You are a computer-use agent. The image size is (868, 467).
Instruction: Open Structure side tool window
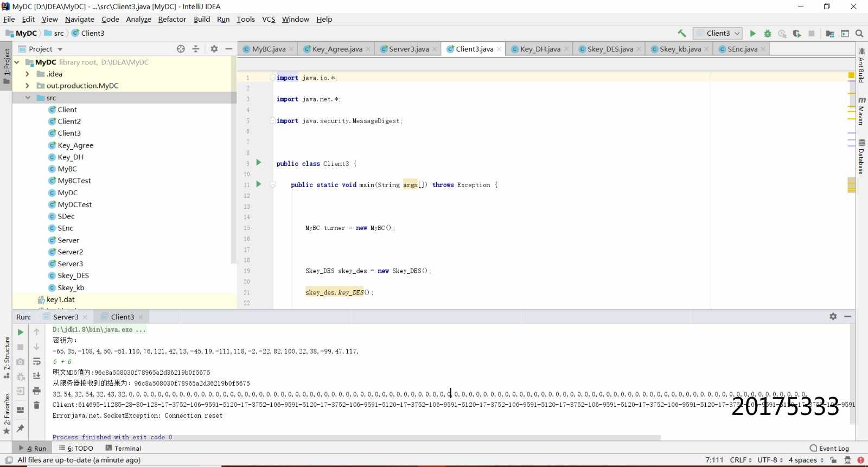tap(7, 357)
